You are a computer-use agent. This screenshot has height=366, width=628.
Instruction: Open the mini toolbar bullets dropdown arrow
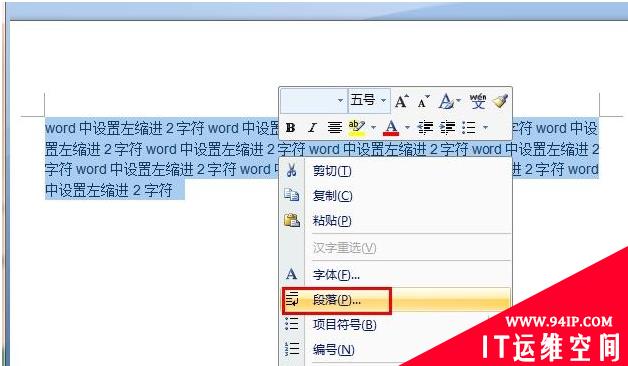click(x=485, y=128)
